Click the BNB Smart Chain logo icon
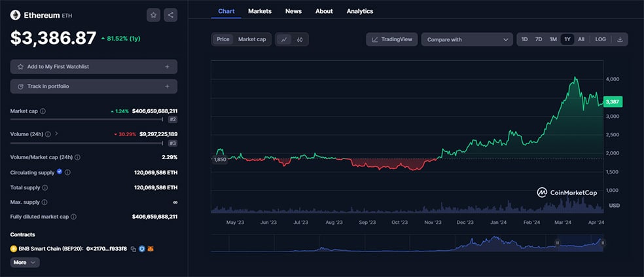 pos(14,249)
